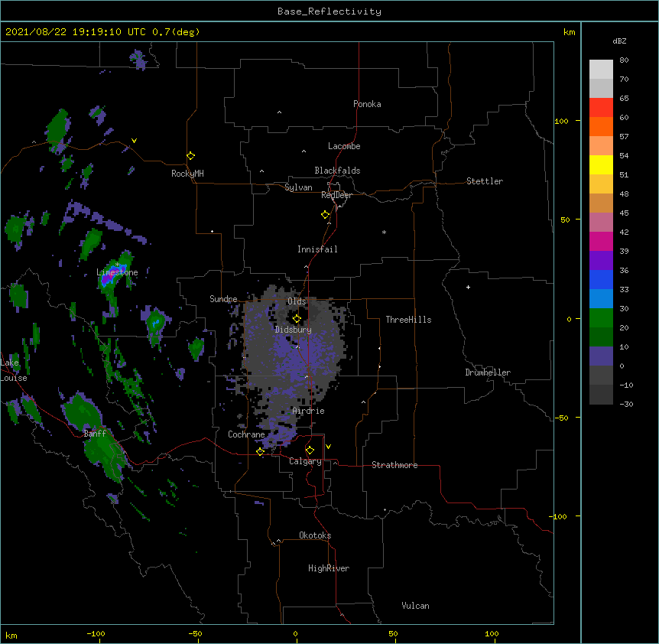Pick the bright yellow swatch in dBZ legend
Image resolution: width=659 pixels, height=644 pixels.
601,164
